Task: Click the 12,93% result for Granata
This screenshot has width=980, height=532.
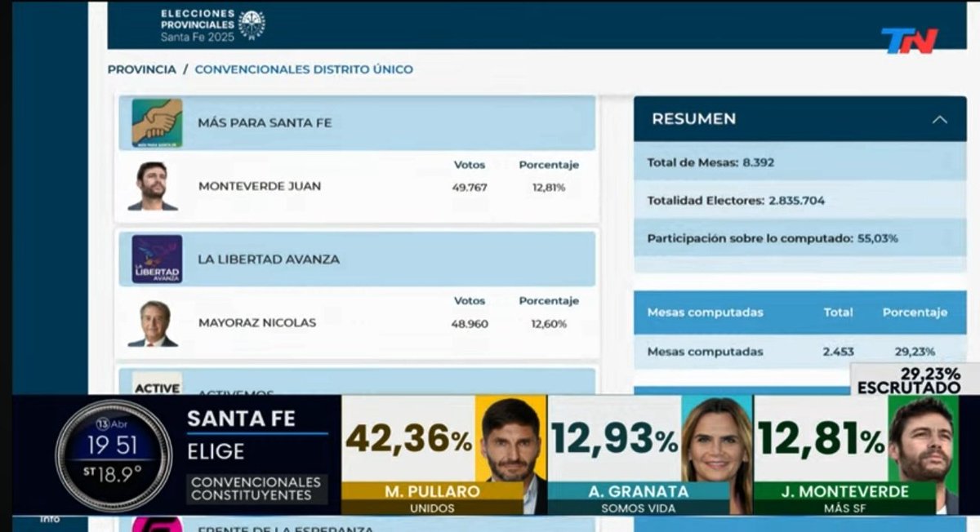Action: tap(615, 438)
